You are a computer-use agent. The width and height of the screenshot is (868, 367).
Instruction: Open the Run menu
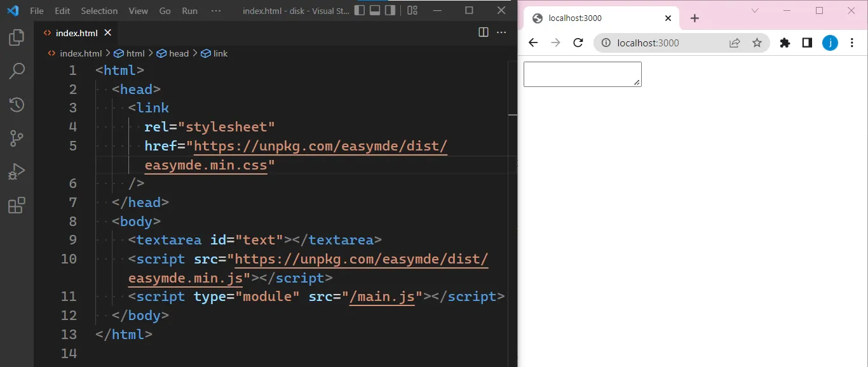click(x=189, y=11)
